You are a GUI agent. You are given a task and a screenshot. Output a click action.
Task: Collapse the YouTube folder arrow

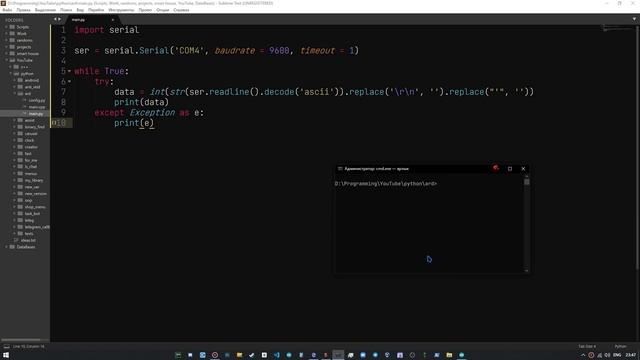7,60
